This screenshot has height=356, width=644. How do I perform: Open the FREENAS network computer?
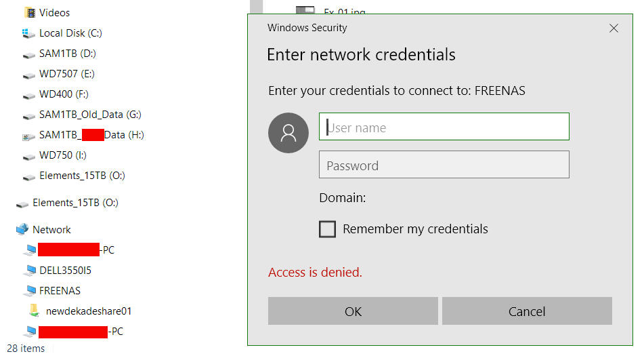[60, 291]
